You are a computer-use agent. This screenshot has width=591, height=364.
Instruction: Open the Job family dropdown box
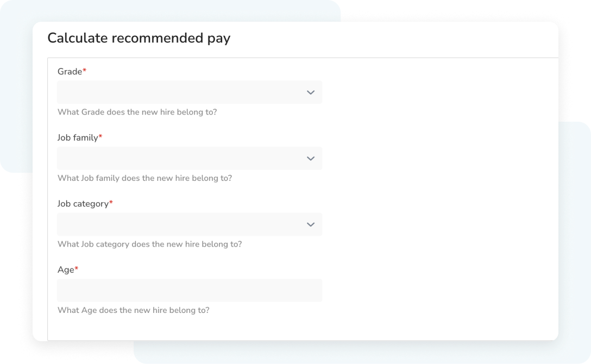(190, 158)
